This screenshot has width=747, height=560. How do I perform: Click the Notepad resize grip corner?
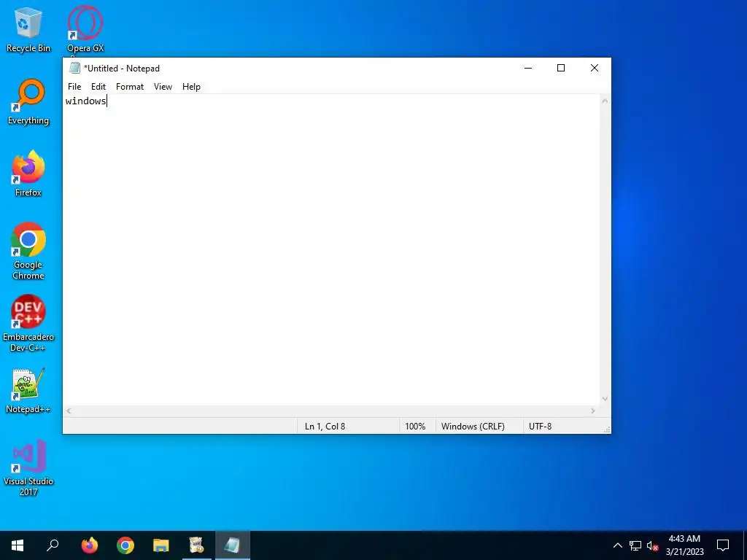(606, 429)
